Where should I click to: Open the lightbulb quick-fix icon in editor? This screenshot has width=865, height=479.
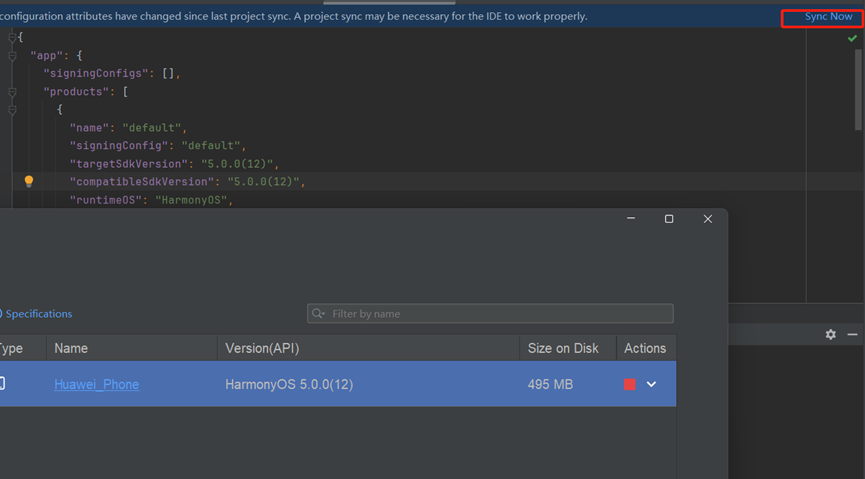coord(29,182)
